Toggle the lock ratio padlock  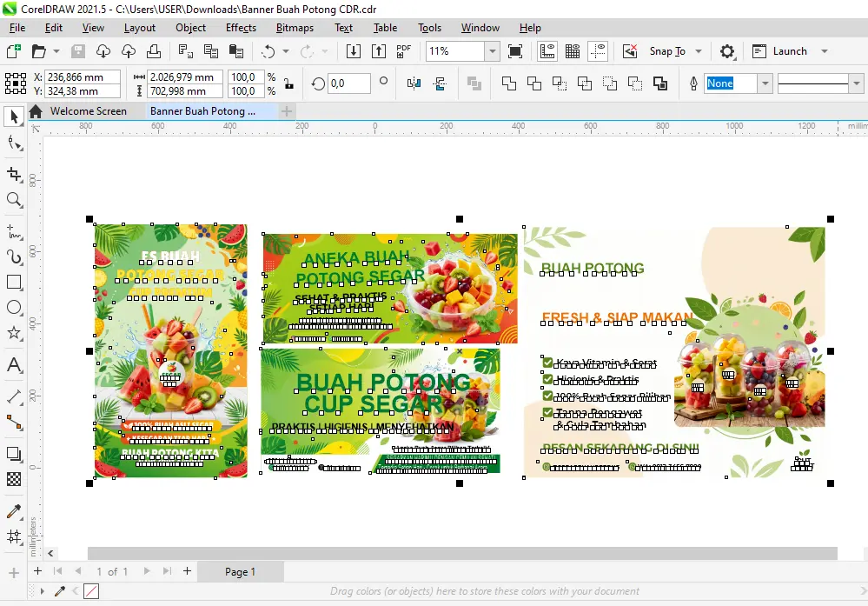[x=288, y=84]
